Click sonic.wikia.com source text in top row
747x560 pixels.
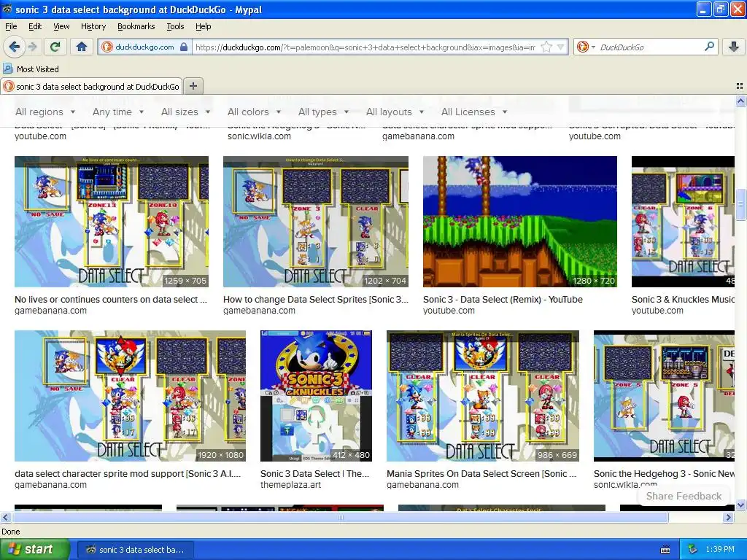click(259, 136)
